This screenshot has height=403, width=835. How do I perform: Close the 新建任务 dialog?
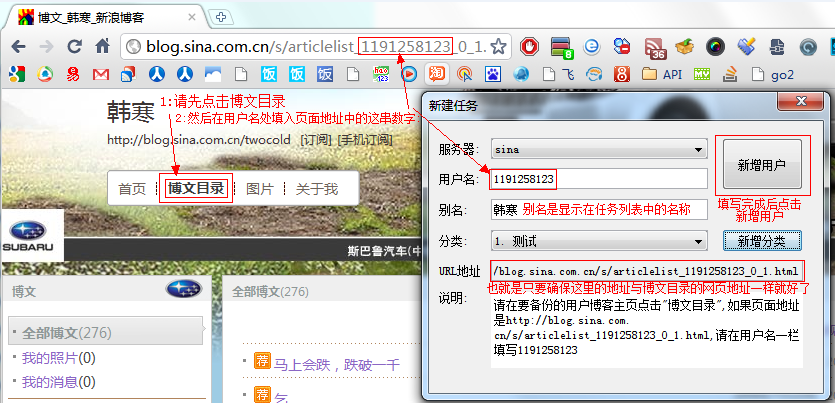800,101
